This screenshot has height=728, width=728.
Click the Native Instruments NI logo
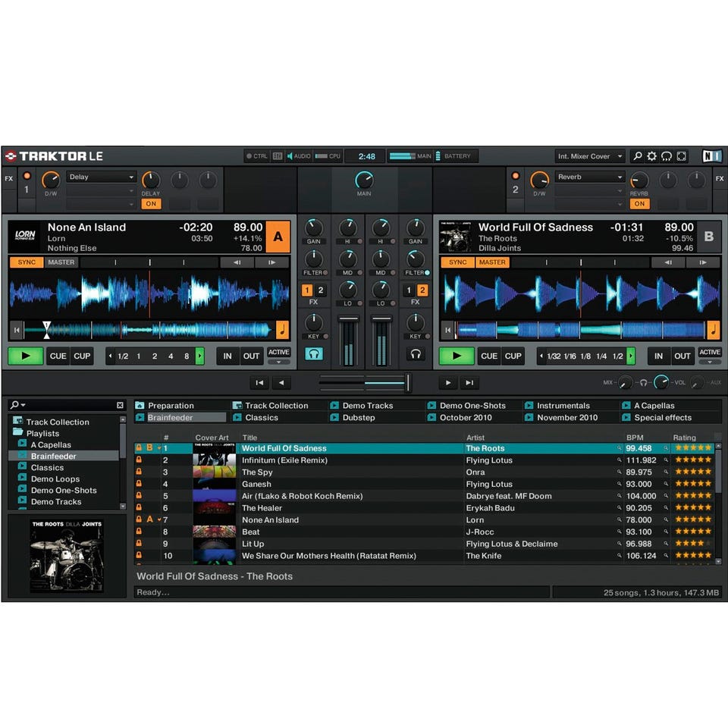[x=712, y=156]
